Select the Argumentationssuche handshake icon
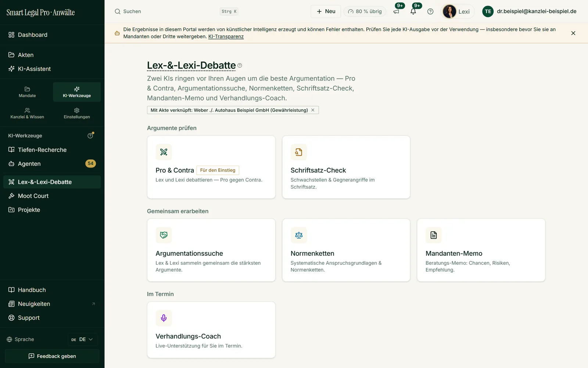Viewport: 588px width, 368px height. (x=164, y=235)
